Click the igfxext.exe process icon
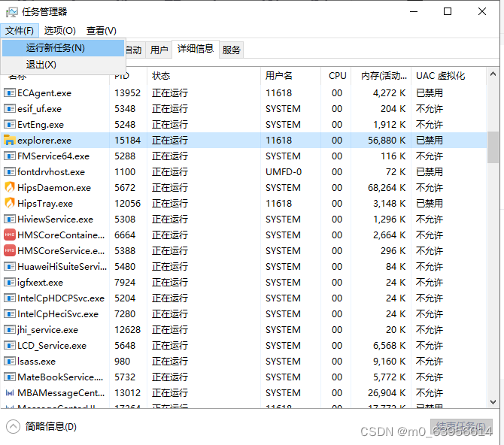 point(10,283)
